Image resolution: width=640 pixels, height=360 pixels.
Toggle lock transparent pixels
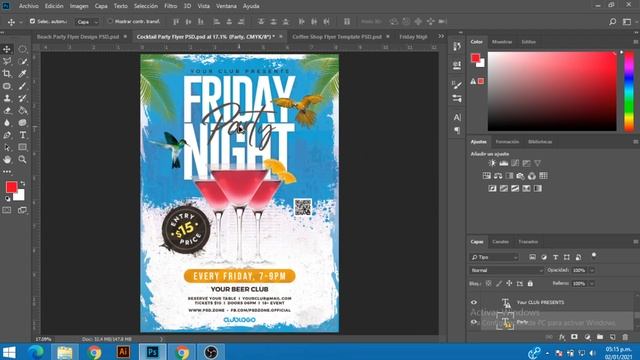489,283
